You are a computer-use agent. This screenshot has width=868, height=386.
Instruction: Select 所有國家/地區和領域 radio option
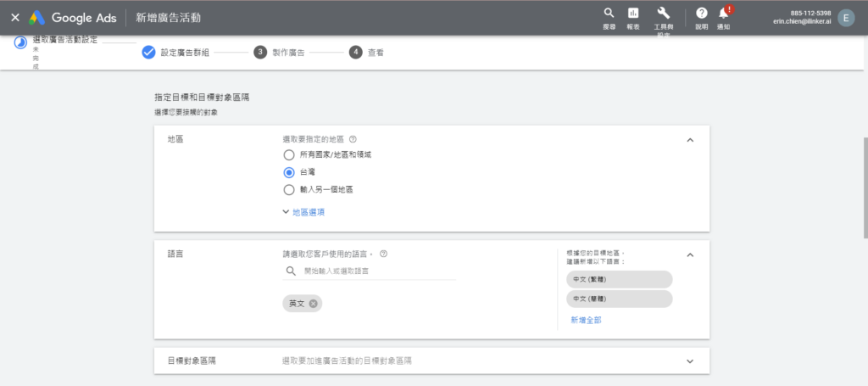tap(288, 155)
